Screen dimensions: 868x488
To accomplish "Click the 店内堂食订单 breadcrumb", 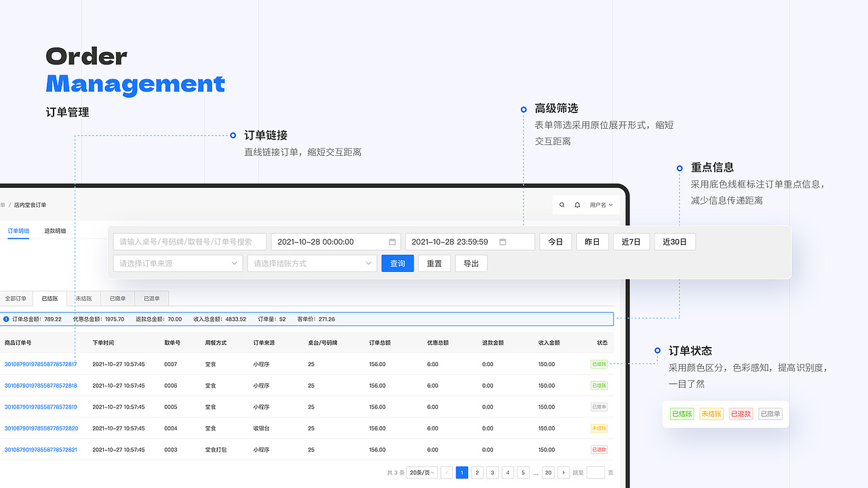I will tap(31, 205).
